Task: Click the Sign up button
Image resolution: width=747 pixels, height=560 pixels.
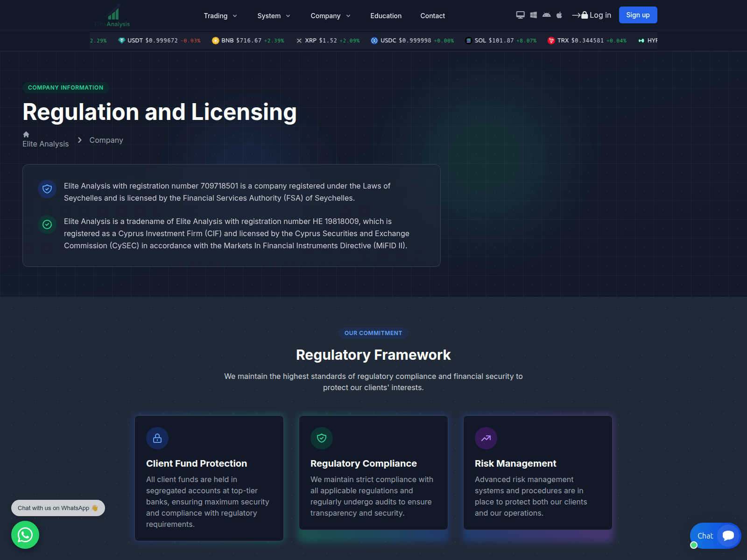Action: [638, 15]
